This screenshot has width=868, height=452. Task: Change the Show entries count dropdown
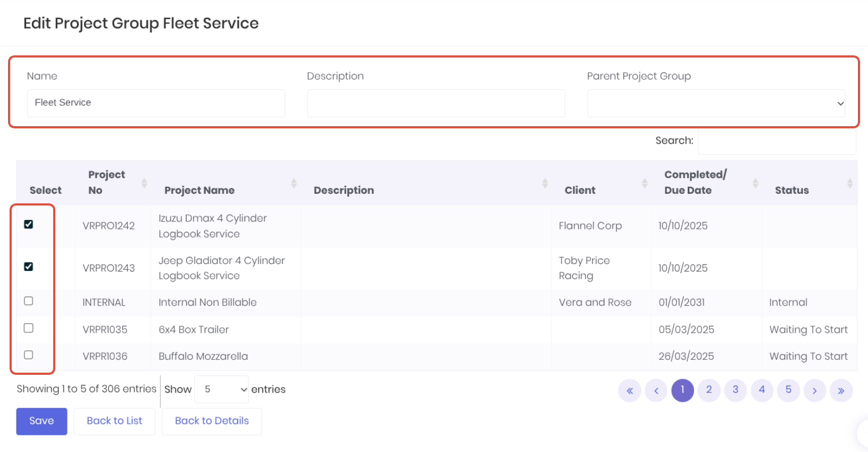tap(221, 389)
